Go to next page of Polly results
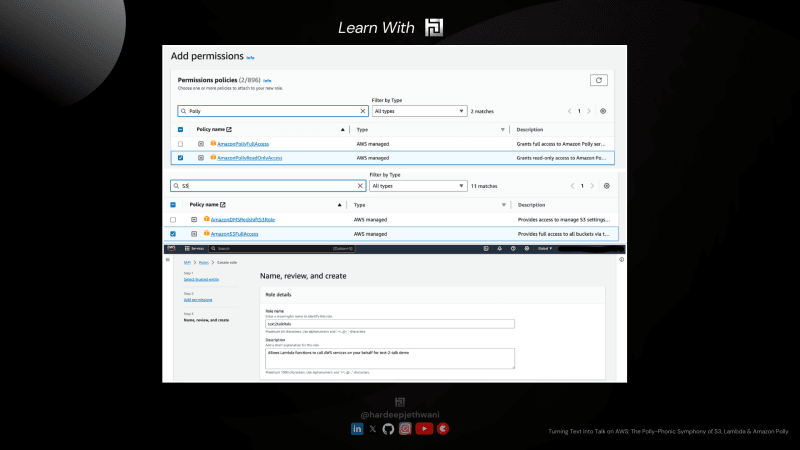The height and width of the screenshot is (450, 800). pyautogui.click(x=589, y=111)
